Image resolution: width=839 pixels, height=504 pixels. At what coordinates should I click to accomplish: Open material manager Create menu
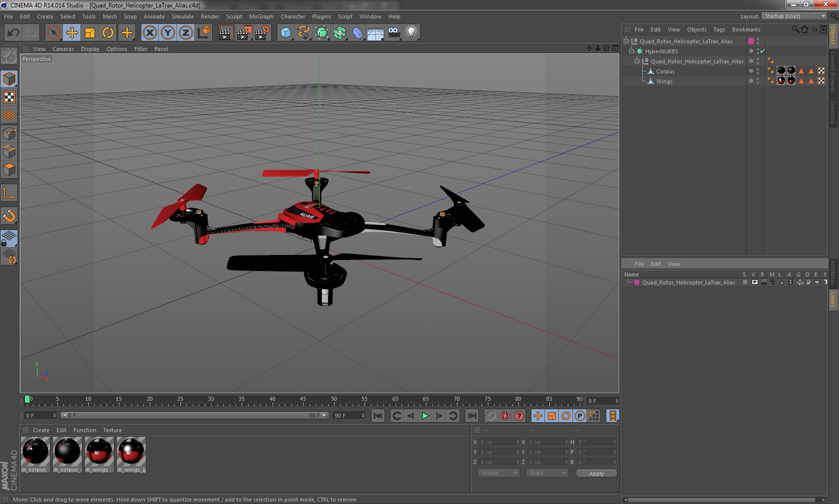tap(41, 430)
